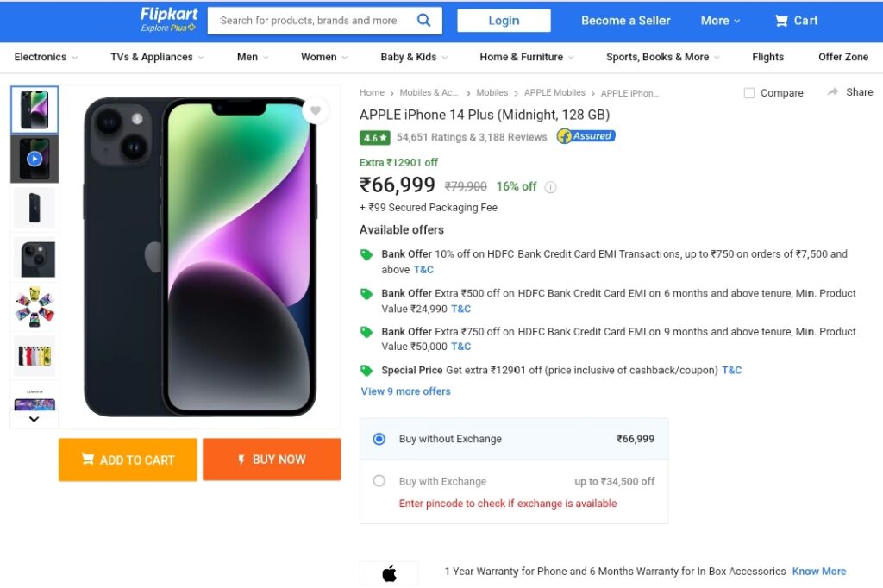Click the ADD TO CART button

coord(128,460)
